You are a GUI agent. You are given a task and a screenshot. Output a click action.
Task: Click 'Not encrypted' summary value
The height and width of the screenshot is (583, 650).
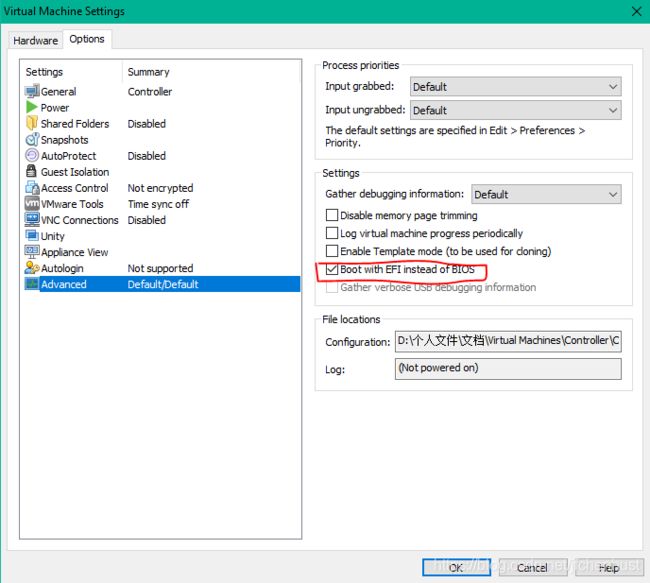pyautogui.click(x=160, y=188)
